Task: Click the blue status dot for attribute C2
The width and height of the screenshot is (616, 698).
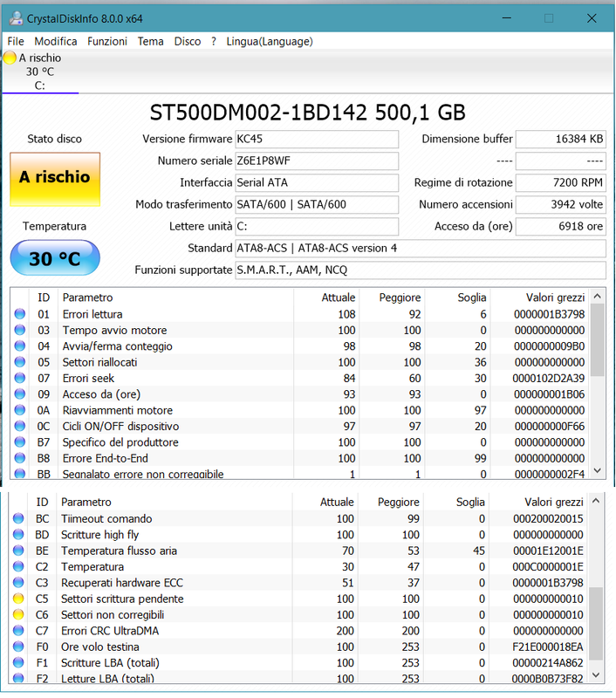Action: [18, 566]
